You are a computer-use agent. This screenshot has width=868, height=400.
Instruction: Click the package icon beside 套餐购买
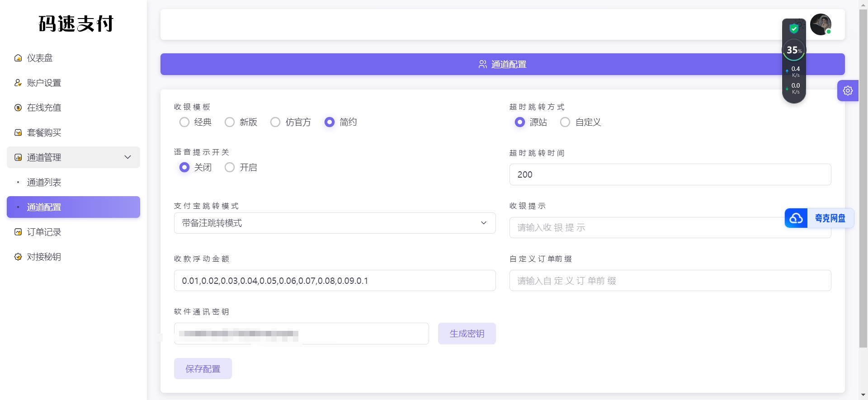click(x=18, y=132)
